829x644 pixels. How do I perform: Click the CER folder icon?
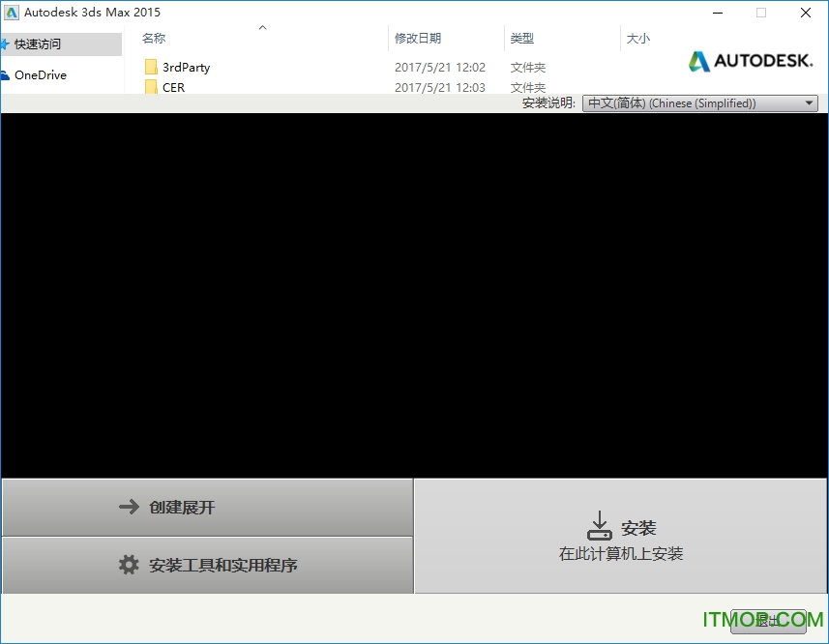(151, 87)
